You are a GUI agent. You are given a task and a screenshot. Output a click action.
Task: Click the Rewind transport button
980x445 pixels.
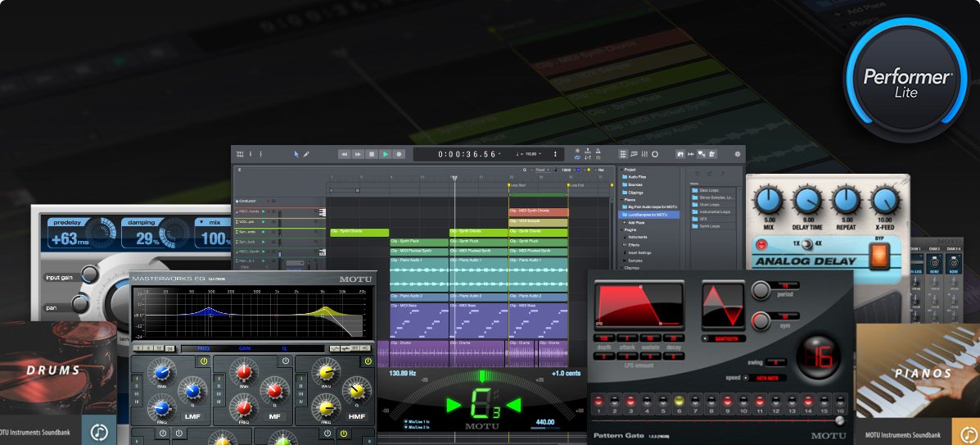[344, 154]
